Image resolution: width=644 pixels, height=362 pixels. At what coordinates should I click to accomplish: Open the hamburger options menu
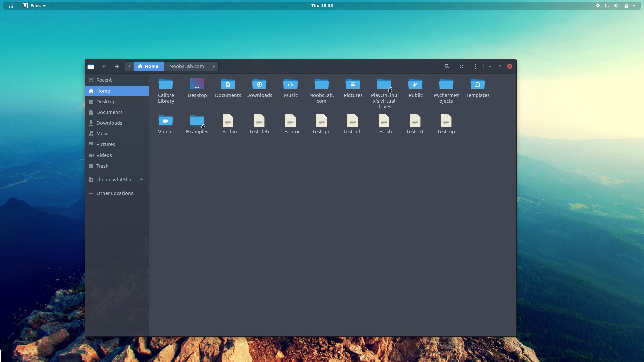pyautogui.click(x=475, y=66)
